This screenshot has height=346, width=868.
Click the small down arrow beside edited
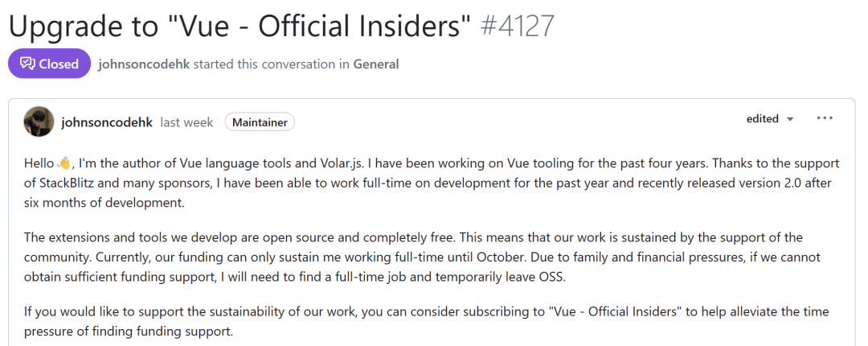pyautogui.click(x=790, y=119)
